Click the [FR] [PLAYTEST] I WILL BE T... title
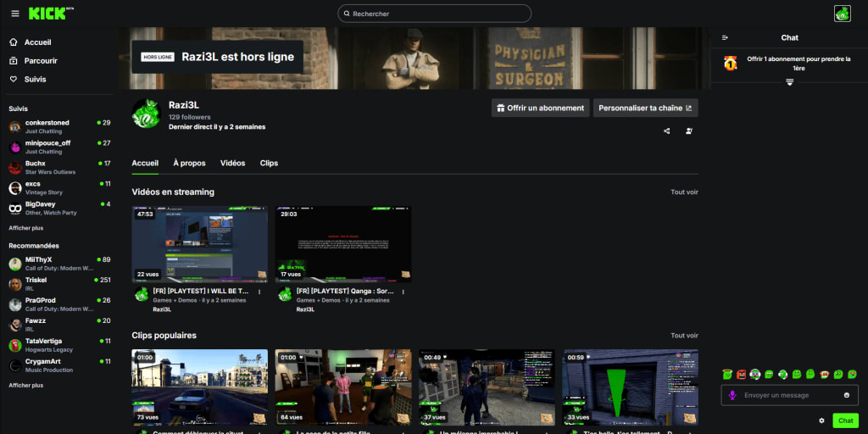Screen dimensions: 868x434 (x=201, y=291)
